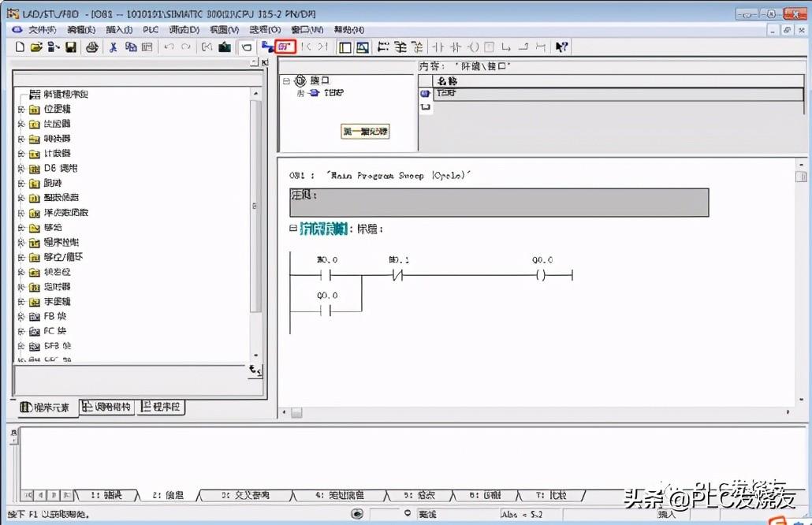Toggle the Details panel icon in the toolbar
The width and height of the screenshot is (812, 525).
point(363,47)
